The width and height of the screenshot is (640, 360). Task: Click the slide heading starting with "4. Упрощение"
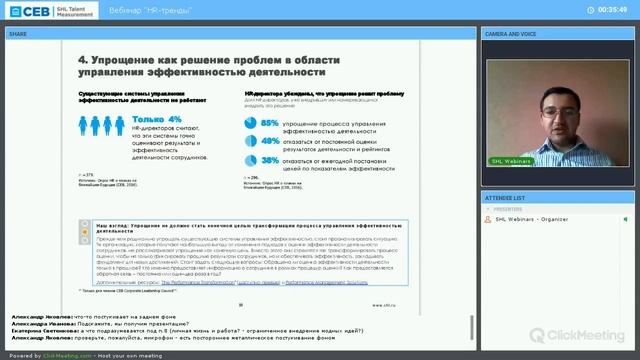(209, 66)
